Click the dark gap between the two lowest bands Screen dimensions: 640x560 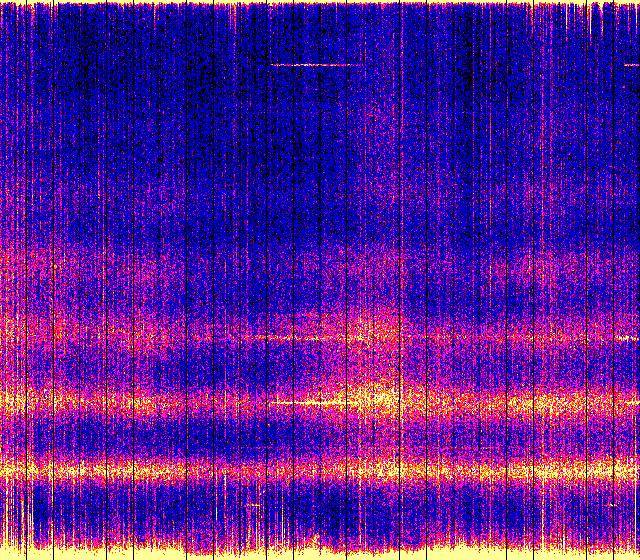coord(320,436)
